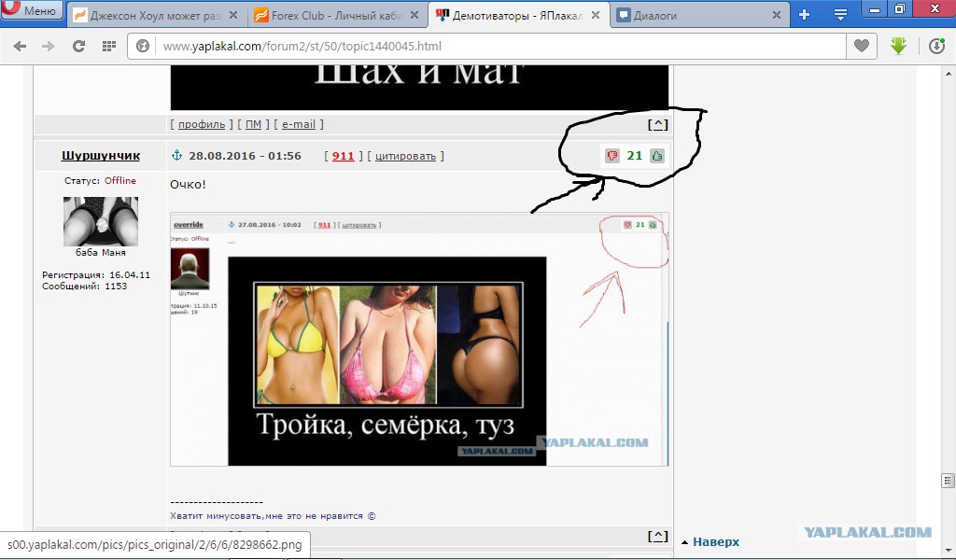
Task: Click the thumbs-up rating icon
Action: pos(657,156)
